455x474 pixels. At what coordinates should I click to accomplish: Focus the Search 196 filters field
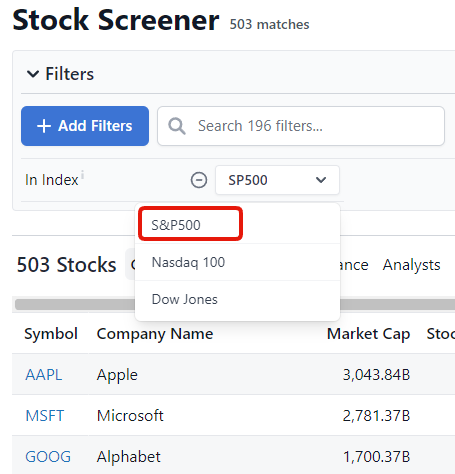(x=301, y=126)
